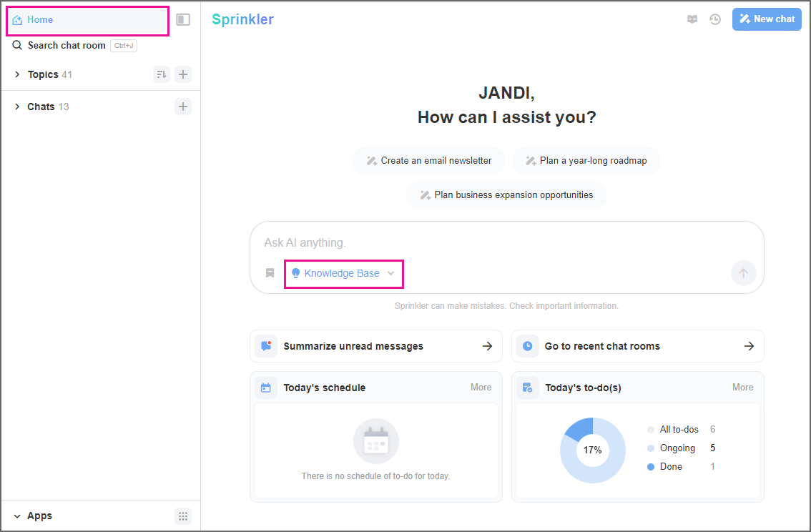Open the Knowledge Base dropdown

[x=343, y=273]
